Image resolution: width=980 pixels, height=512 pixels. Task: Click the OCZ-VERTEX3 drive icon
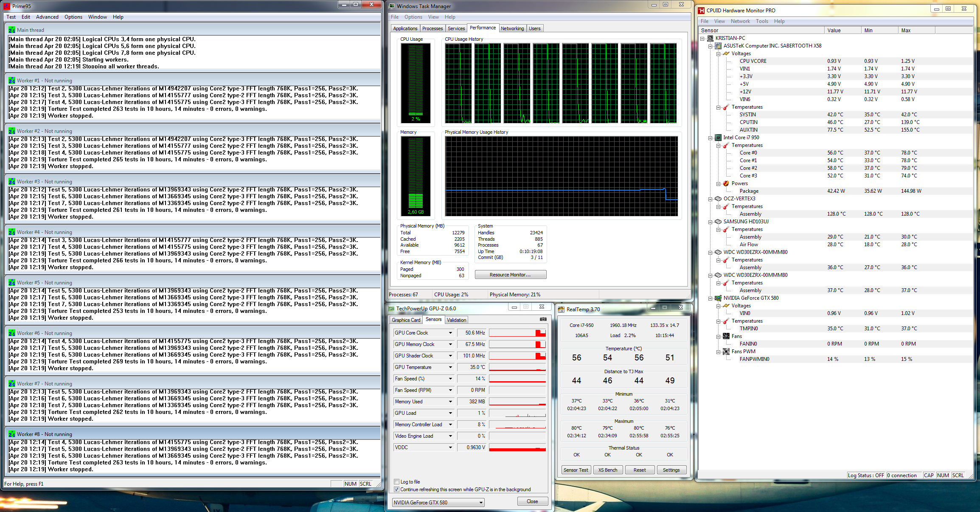pos(718,199)
